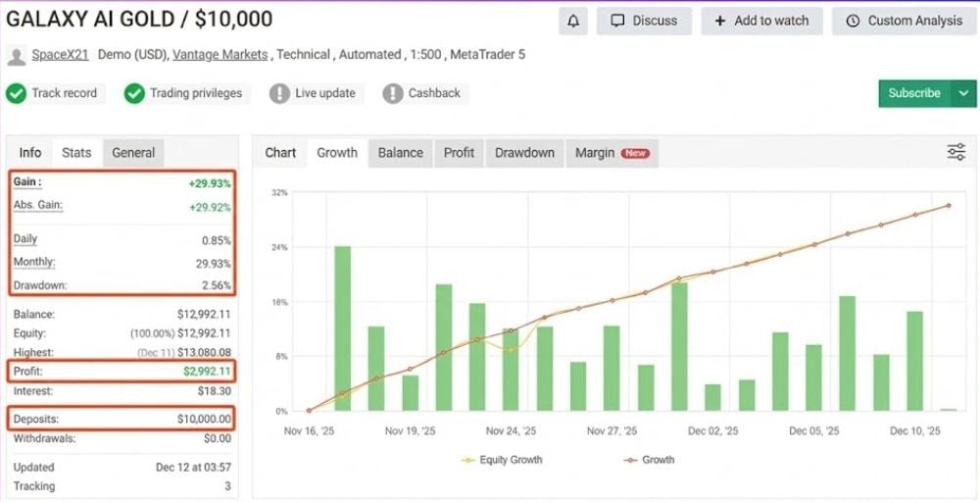
Task: Add this system to watch list
Action: pos(761,22)
